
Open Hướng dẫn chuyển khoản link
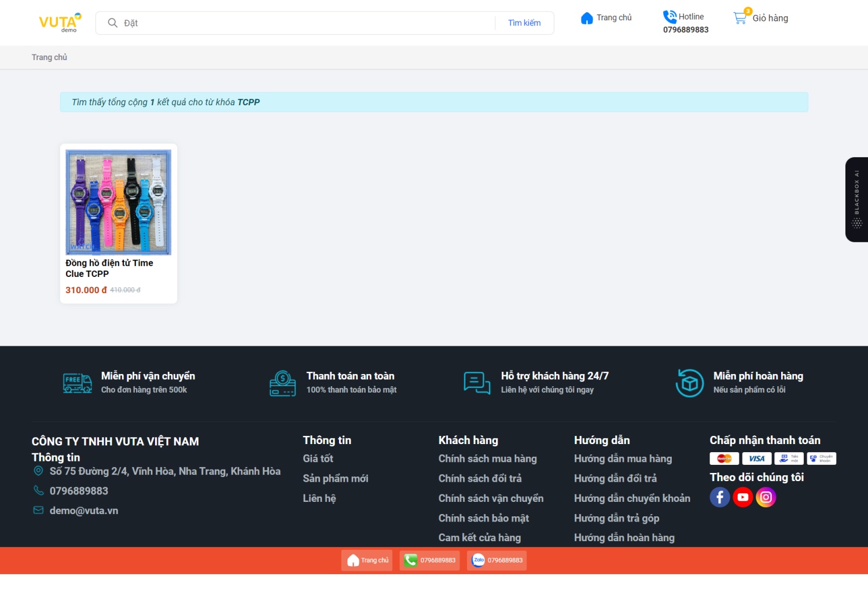tap(632, 498)
